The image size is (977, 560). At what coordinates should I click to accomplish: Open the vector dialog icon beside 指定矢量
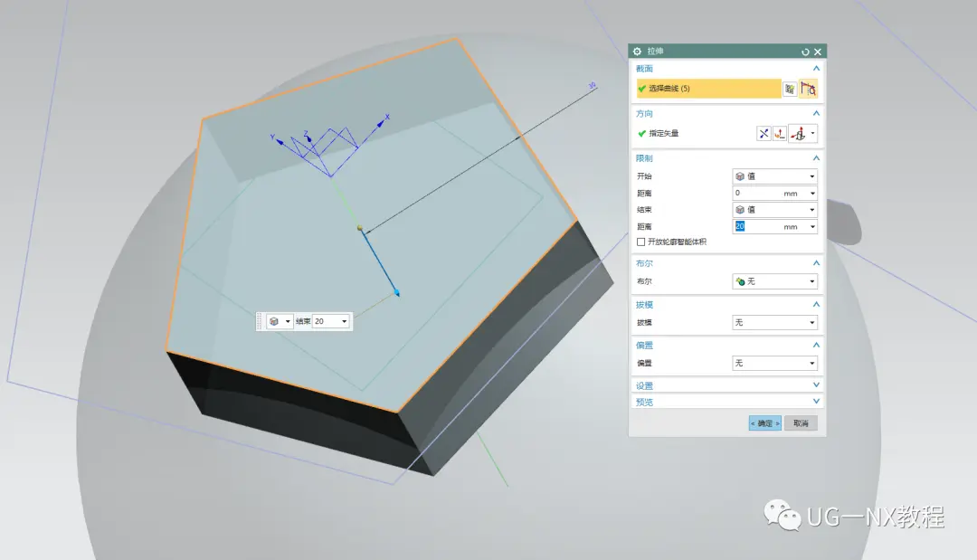coord(780,133)
